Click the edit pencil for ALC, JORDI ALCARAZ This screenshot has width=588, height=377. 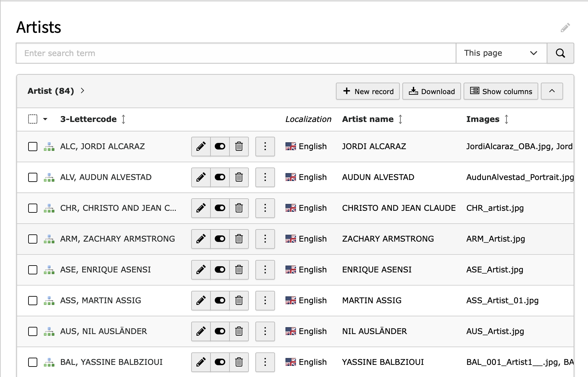[x=201, y=146]
